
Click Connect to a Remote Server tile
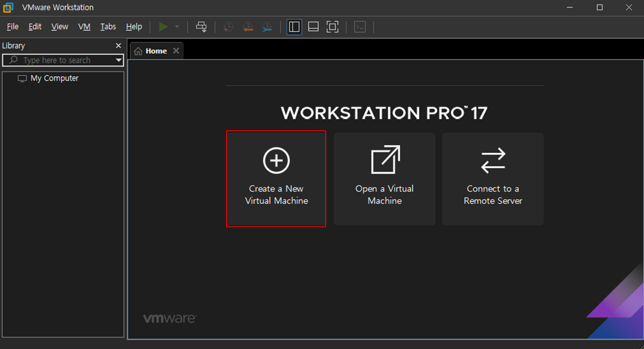493,179
